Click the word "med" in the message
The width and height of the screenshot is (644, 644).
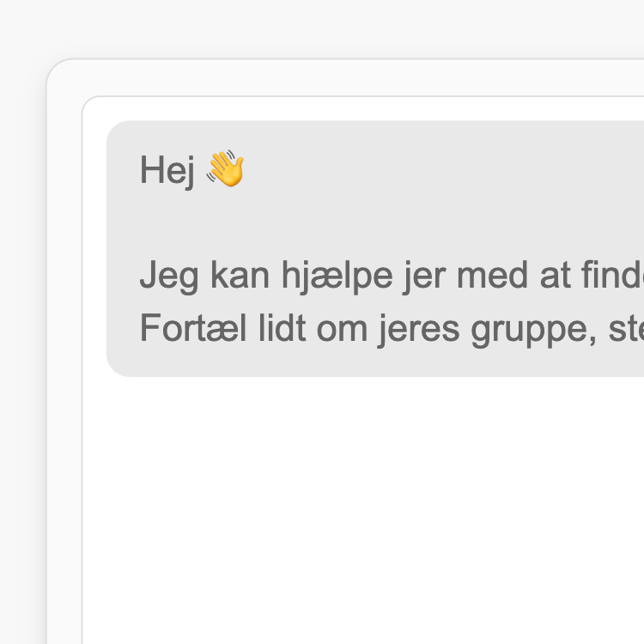pos(493,275)
